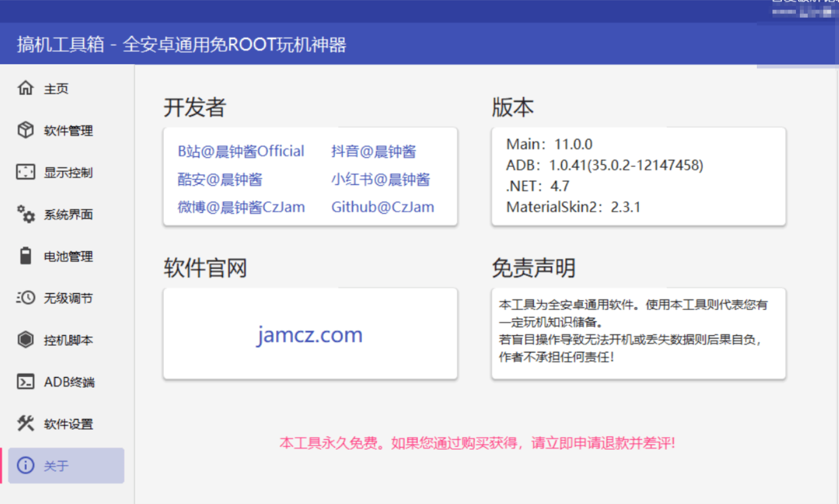Select the 无级调节 tab label
The image size is (839, 504).
(68, 298)
